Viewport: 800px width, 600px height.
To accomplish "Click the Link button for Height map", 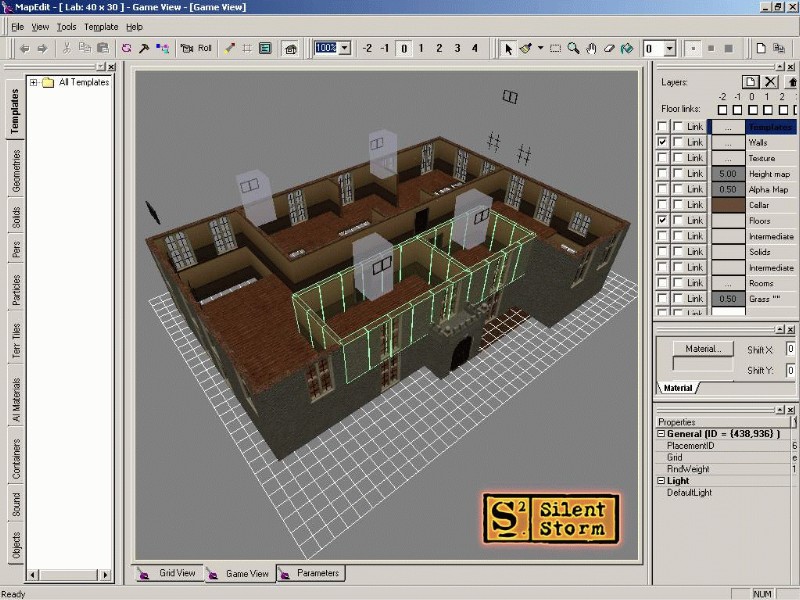I will tap(695, 174).
